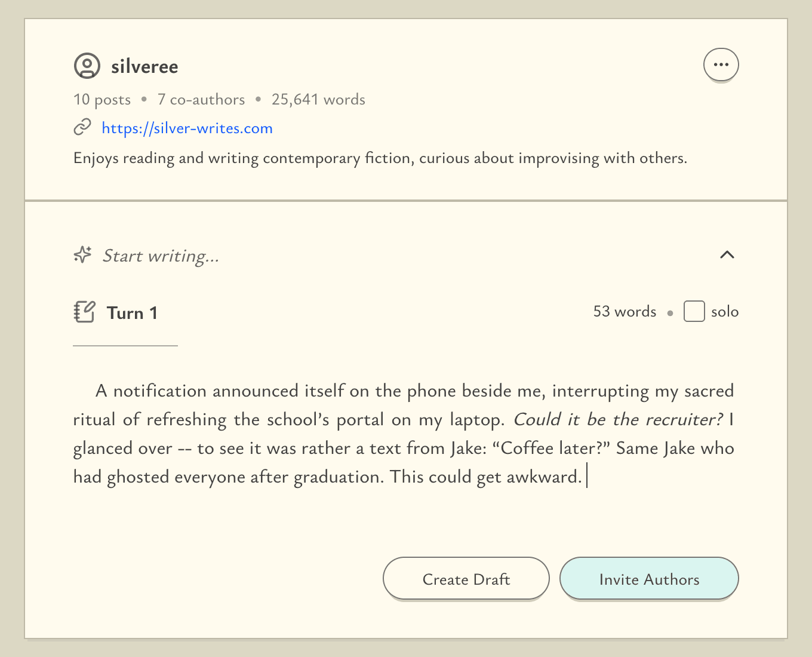The height and width of the screenshot is (657, 812).
Task: Place cursor in the story text body
Action: [x=404, y=434]
